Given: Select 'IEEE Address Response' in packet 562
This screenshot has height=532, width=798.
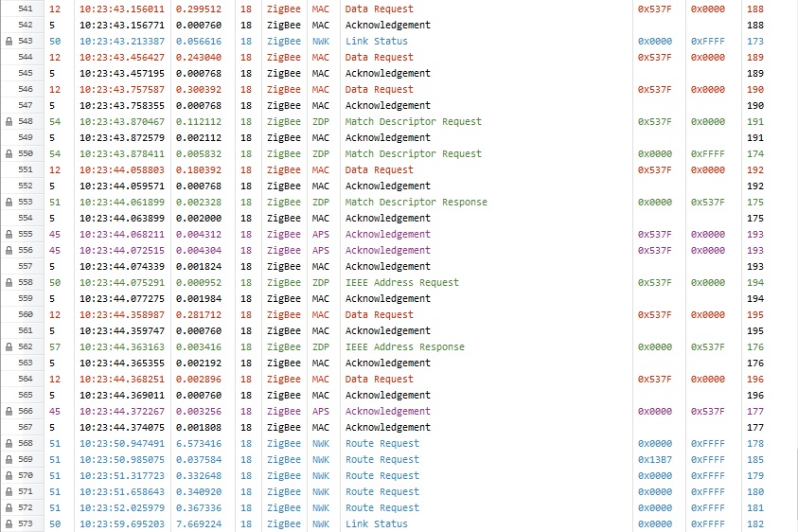Looking at the screenshot, I should click(404, 347).
